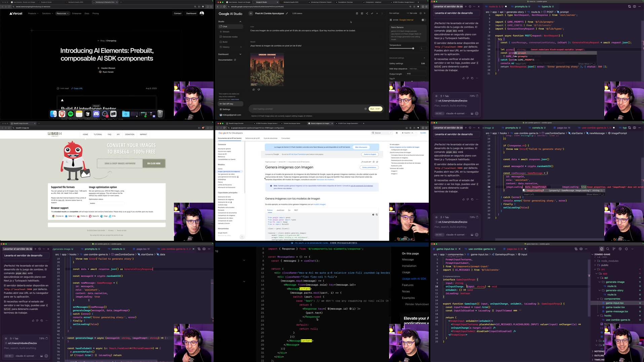The width and height of the screenshot is (644, 362).
Task: Click editor scrollbar in game-input.tsx window
Action: [589, 288]
